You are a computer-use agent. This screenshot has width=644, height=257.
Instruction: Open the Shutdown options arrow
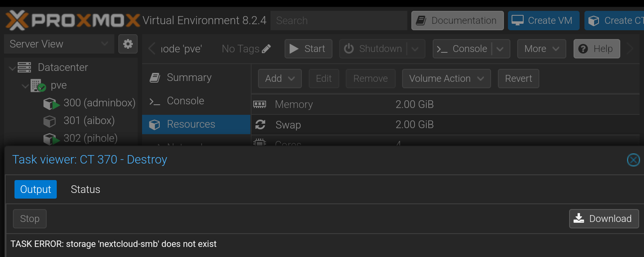pyautogui.click(x=415, y=49)
